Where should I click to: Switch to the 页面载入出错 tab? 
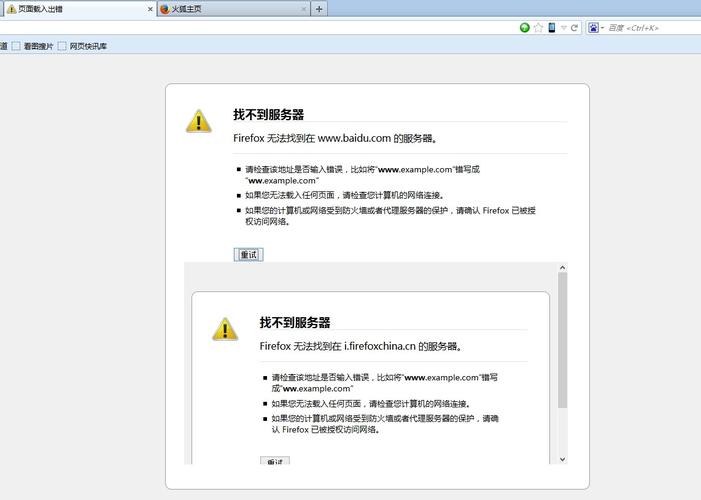(80, 9)
